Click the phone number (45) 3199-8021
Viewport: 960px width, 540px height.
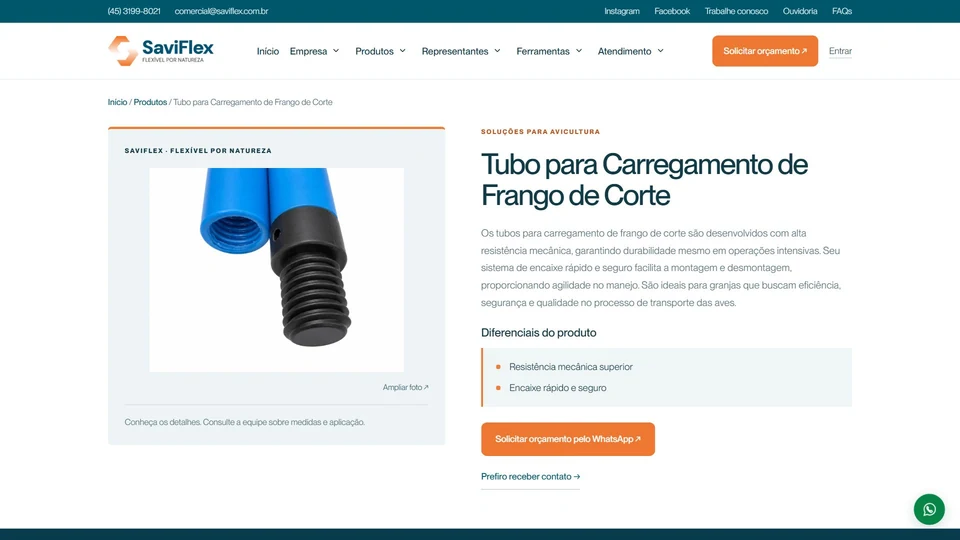coord(134,11)
